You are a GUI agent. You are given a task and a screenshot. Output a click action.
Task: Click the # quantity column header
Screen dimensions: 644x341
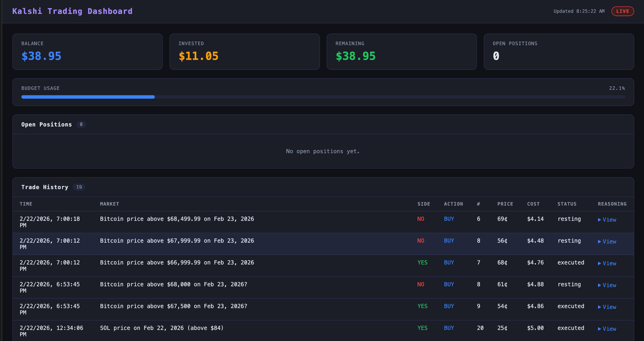479,204
